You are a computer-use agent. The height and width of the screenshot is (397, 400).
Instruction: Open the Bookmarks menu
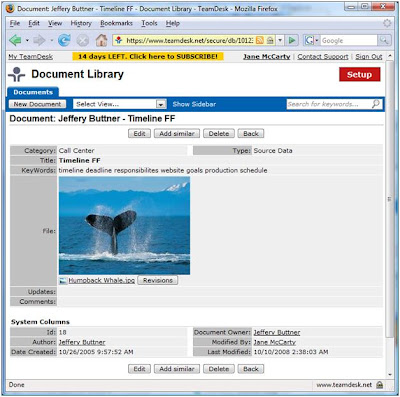click(116, 23)
